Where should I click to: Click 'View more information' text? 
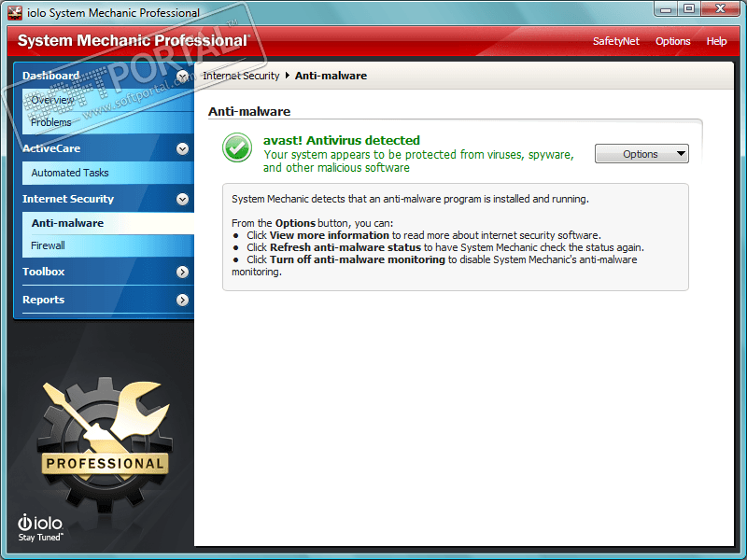point(330,235)
